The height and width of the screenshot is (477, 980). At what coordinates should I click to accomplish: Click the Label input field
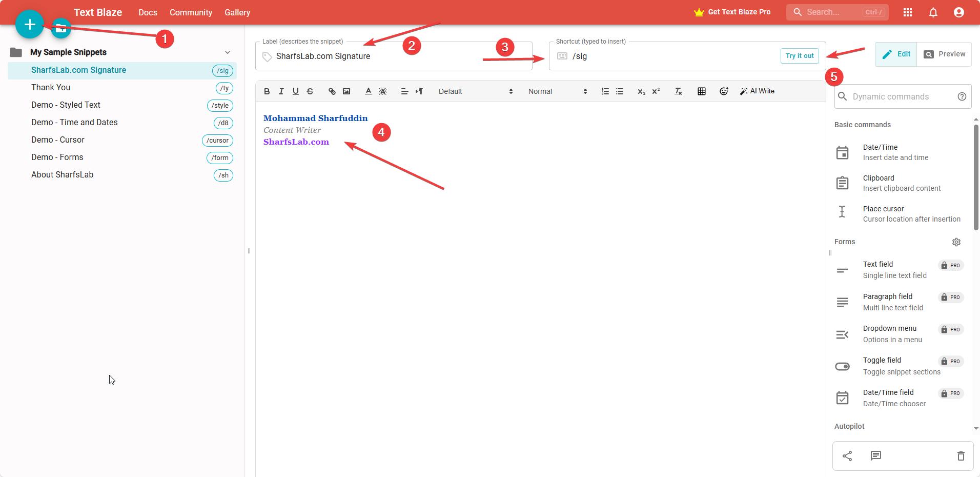394,56
